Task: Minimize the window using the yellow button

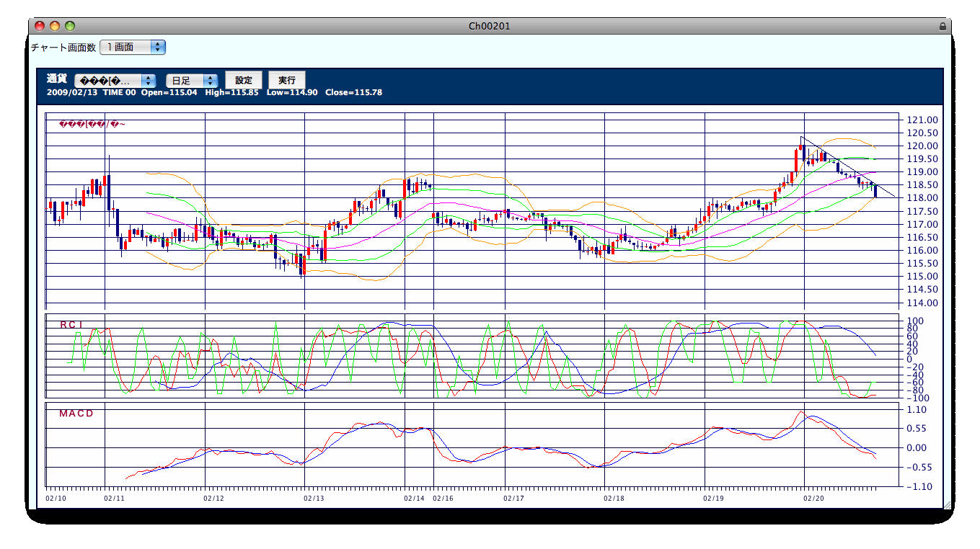Action: tap(55, 26)
